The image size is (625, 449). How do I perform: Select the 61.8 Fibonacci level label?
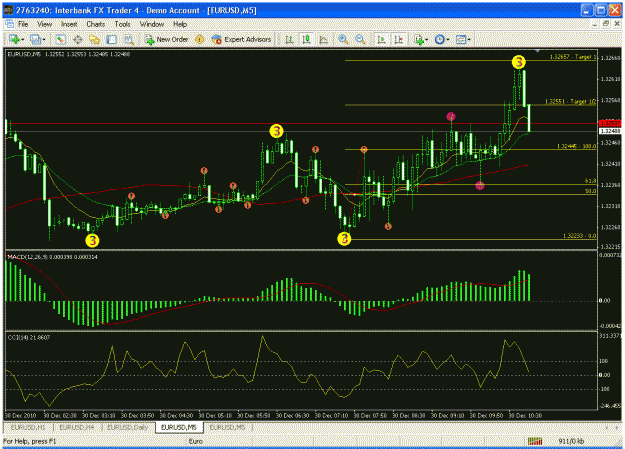[x=590, y=181]
